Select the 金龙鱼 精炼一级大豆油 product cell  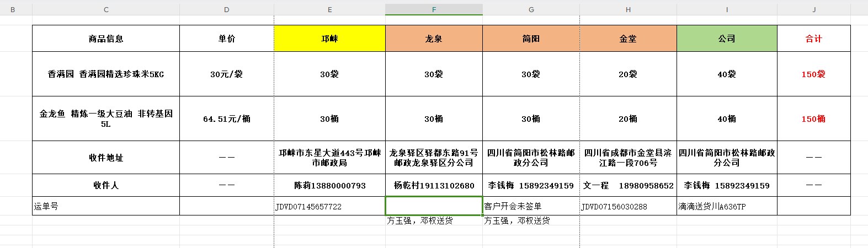(106, 118)
